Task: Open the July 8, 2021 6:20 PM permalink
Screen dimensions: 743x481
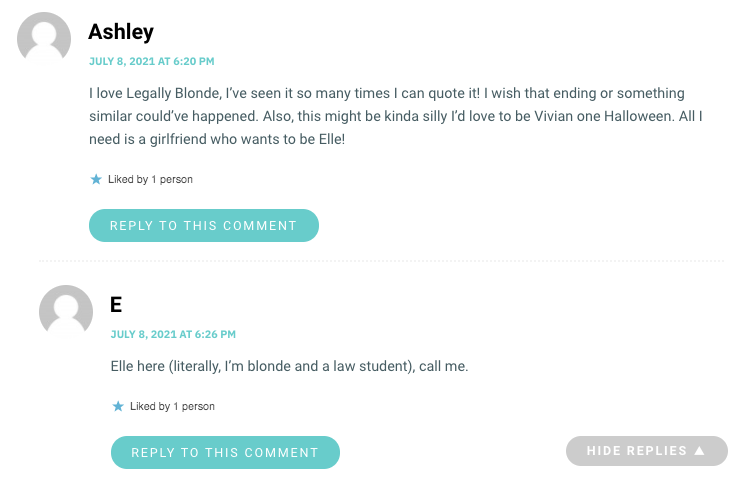Action: 152,61
